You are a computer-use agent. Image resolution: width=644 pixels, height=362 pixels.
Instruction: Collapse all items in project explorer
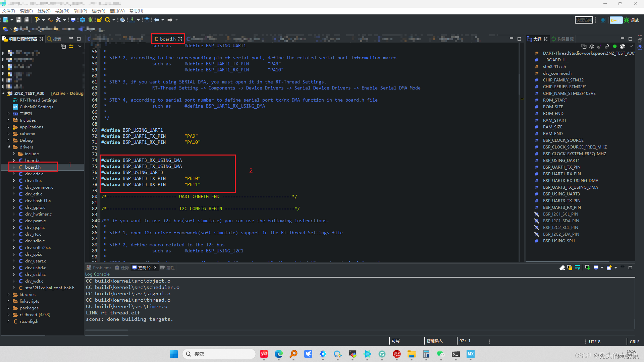pyautogui.click(x=63, y=46)
